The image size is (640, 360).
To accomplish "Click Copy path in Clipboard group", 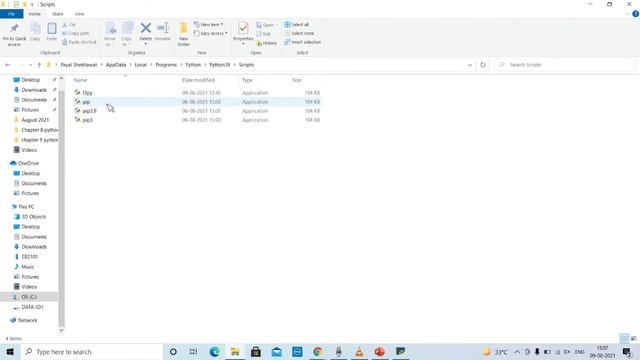I will pos(76,33).
